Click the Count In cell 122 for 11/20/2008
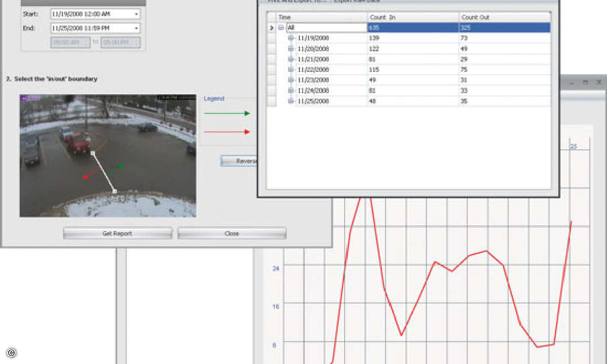This screenshot has height=364, width=607. coord(413,49)
